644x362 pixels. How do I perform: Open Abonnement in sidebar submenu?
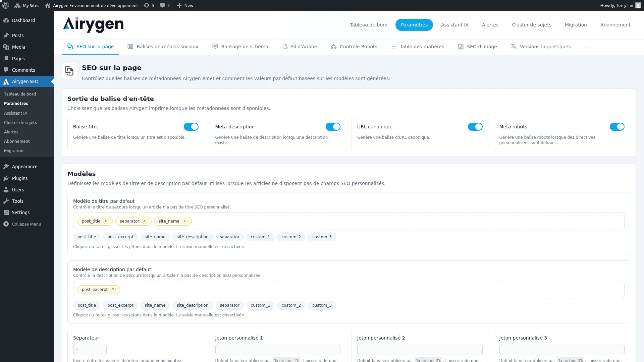click(x=17, y=141)
